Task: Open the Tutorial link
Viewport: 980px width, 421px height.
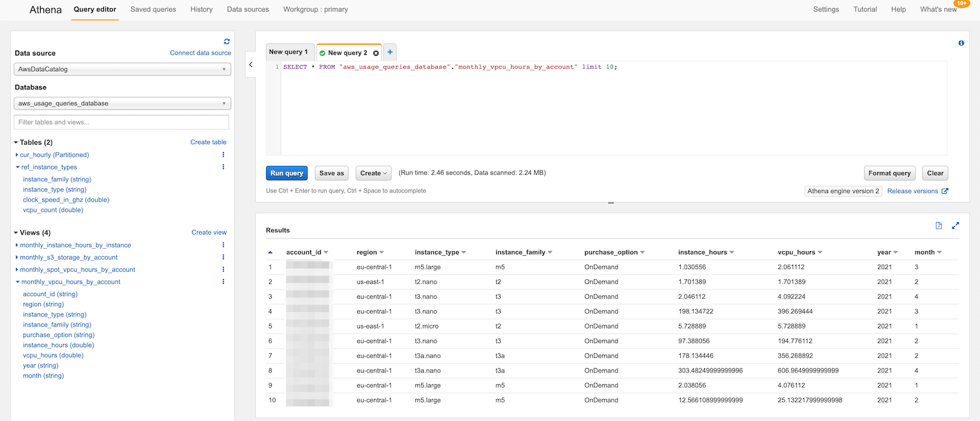Action: pyautogui.click(x=865, y=10)
